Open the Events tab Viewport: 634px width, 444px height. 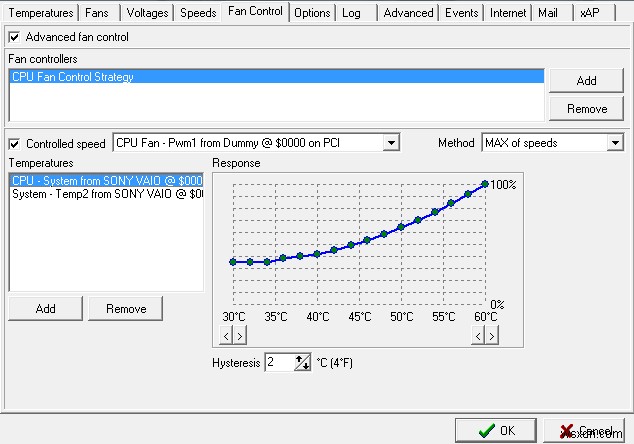[x=461, y=13]
